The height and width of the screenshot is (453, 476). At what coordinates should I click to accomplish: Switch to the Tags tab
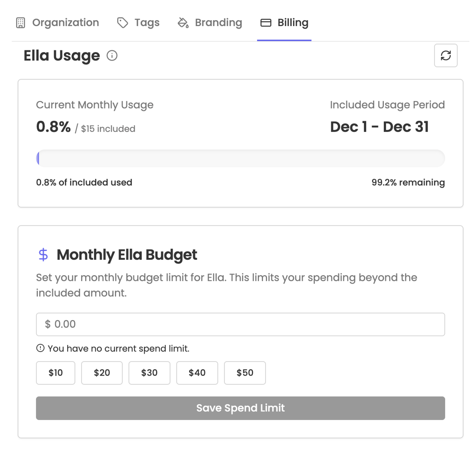coord(147,23)
